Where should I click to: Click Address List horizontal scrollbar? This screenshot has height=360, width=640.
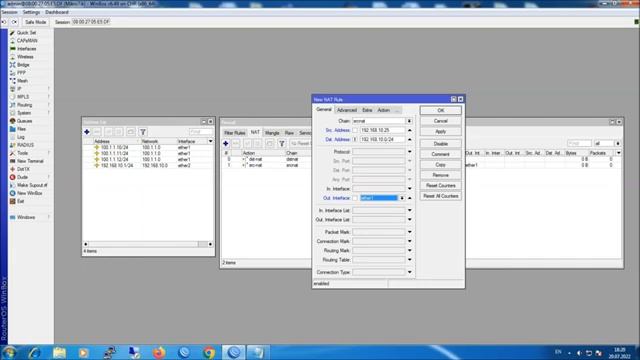click(148, 244)
